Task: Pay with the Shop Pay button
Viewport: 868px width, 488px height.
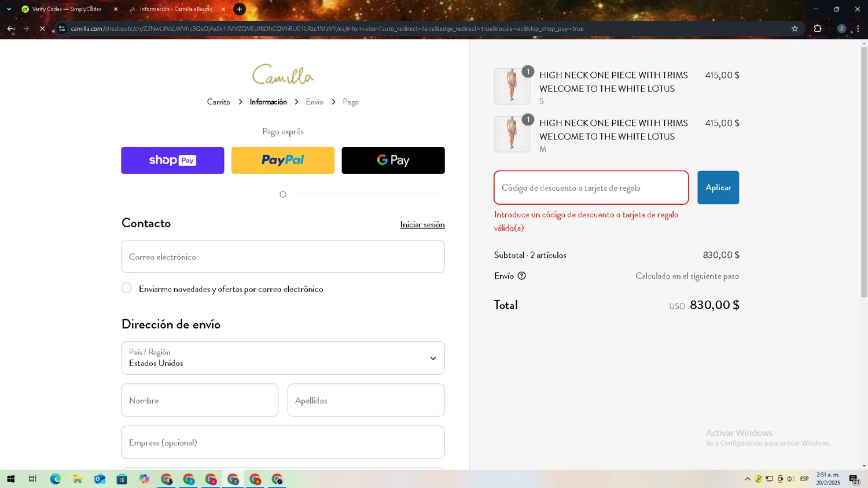Action: (x=172, y=160)
